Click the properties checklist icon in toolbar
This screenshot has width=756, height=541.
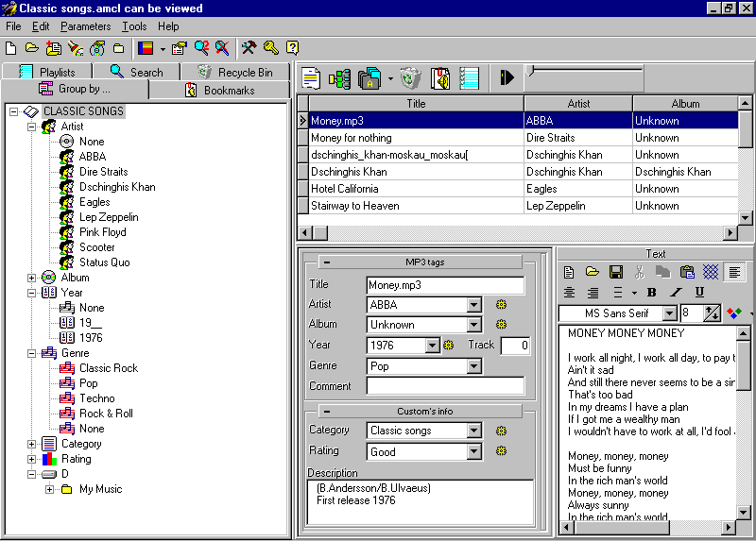[x=179, y=48]
